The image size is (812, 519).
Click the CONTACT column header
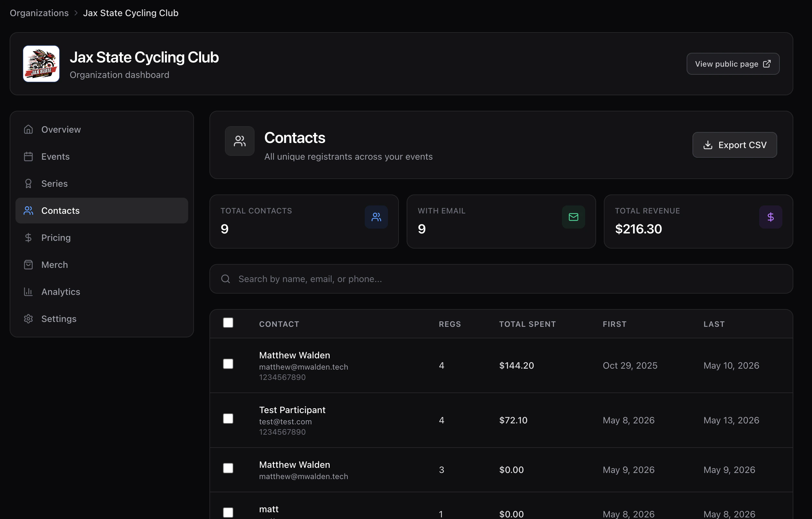pyautogui.click(x=279, y=324)
